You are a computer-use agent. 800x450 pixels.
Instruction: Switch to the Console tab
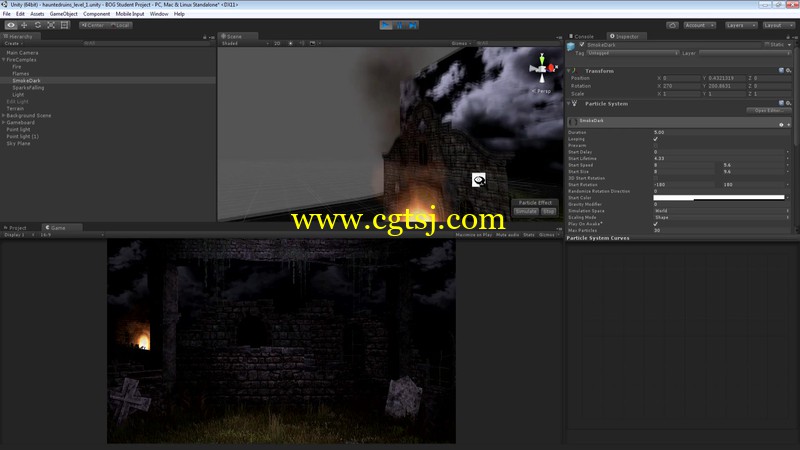pyautogui.click(x=582, y=36)
